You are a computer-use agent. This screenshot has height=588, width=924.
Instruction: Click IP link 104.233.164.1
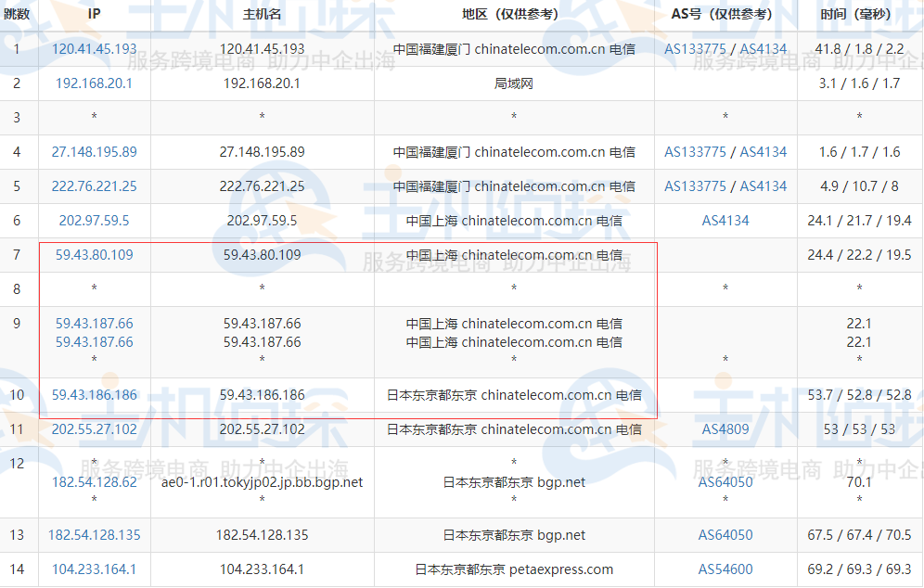click(95, 569)
